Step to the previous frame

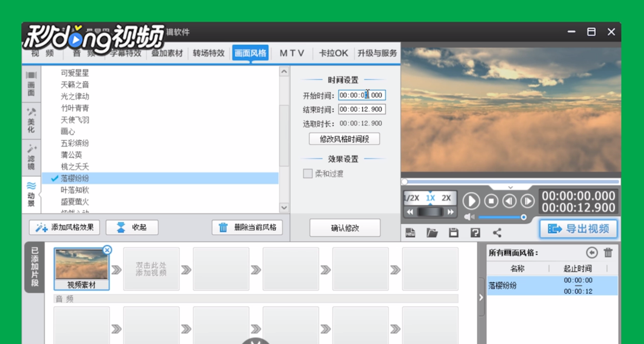click(509, 201)
